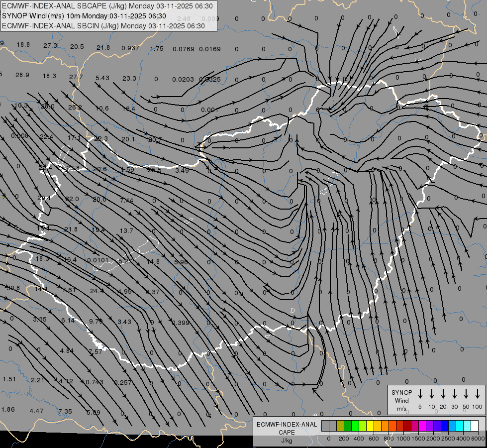Click the 30 m/s wind arrow in legend

click(x=454, y=394)
